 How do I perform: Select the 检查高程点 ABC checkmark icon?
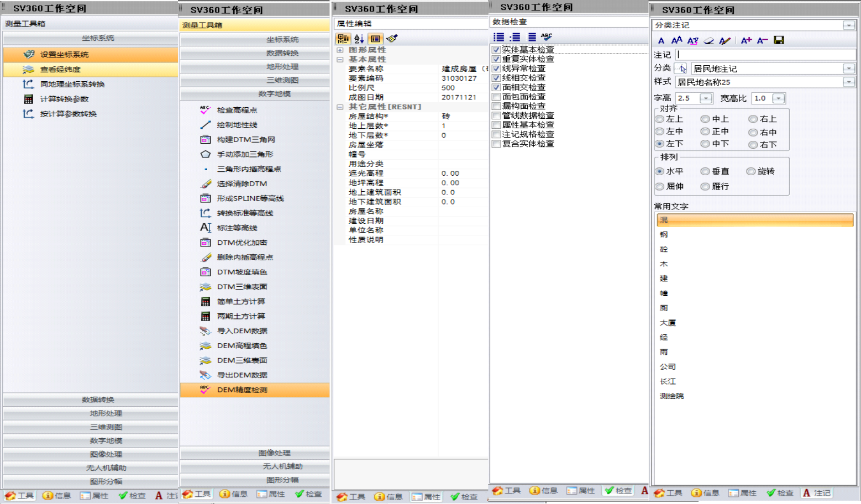point(205,110)
